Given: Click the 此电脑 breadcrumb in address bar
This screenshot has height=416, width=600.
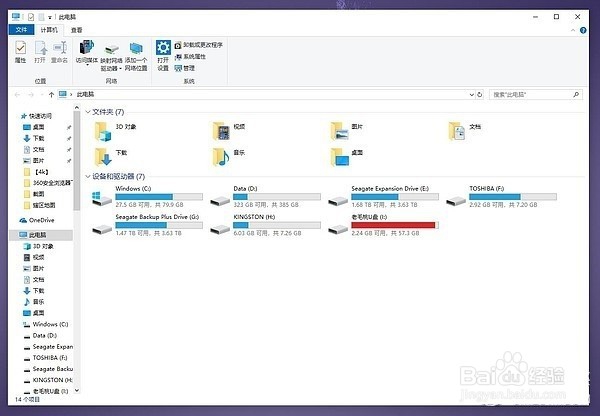Looking at the screenshot, I should click(x=85, y=95).
